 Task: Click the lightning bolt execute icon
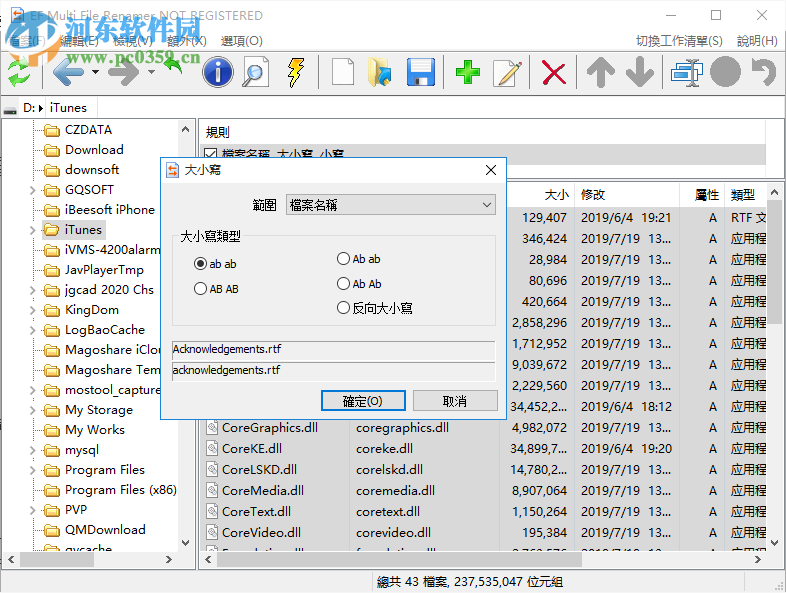[x=296, y=72]
